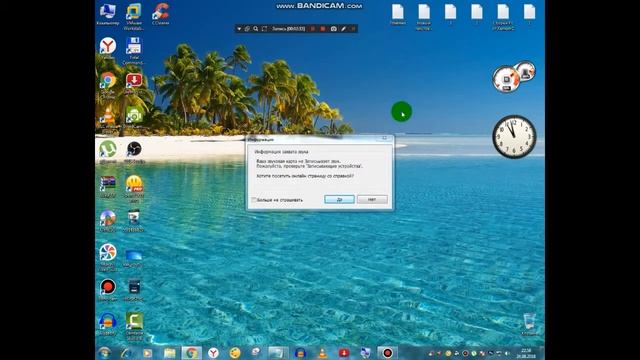
Task: Open VLC player from the taskbar
Action: click(x=322, y=353)
